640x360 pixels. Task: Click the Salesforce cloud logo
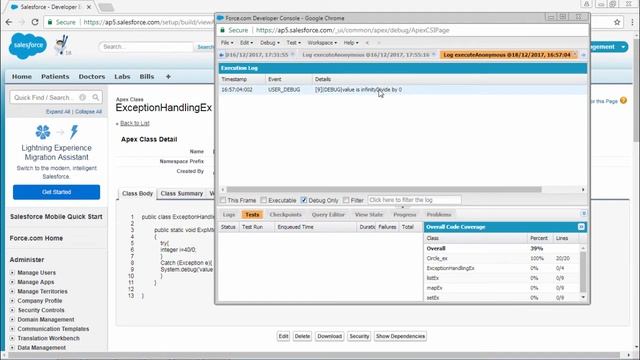click(x=27, y=45)
